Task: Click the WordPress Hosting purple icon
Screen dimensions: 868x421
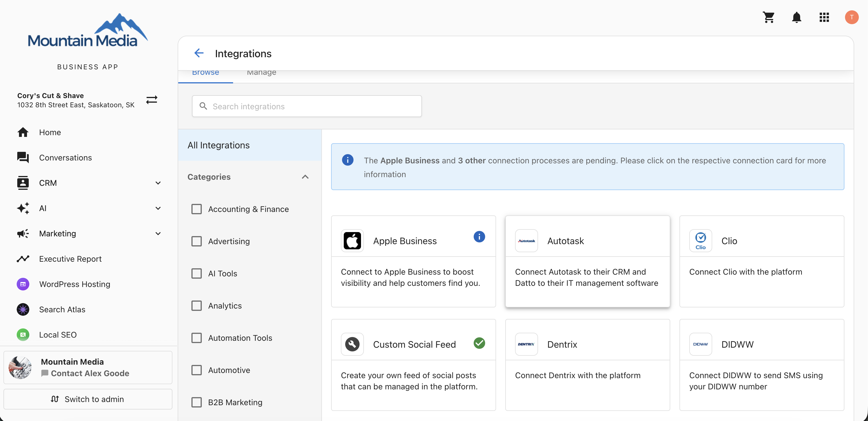Action: [x=23, y=284]
